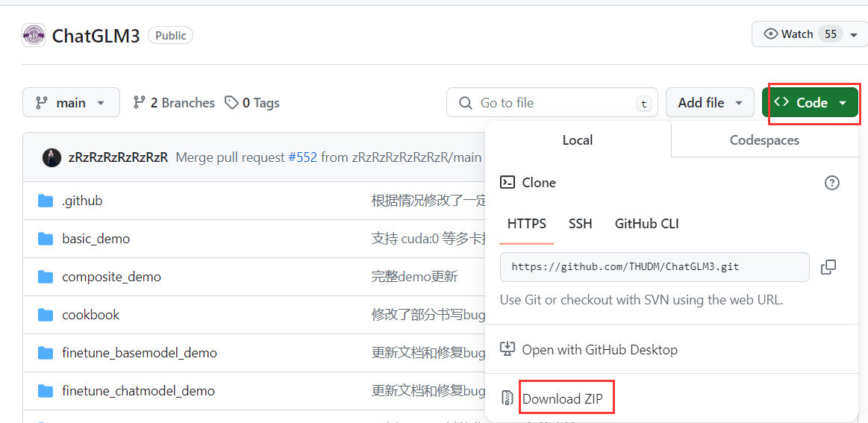Copy the clone URL to clipboard

[828, 267]
